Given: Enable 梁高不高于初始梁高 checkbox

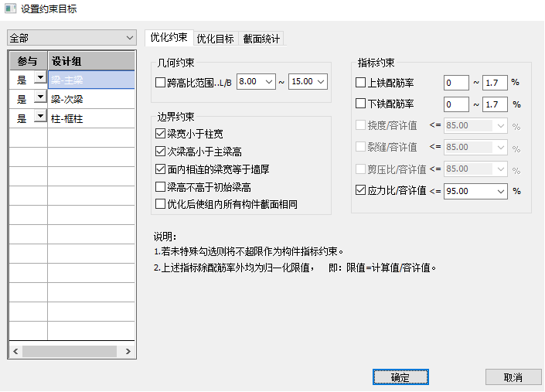Looking at the screenshot, I should tap(161, 187).
